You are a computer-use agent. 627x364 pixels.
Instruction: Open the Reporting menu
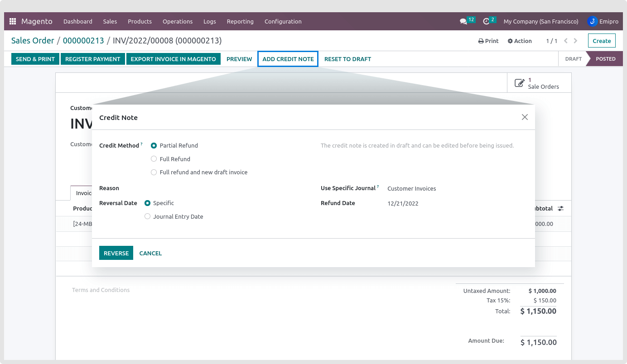[240, 21]
